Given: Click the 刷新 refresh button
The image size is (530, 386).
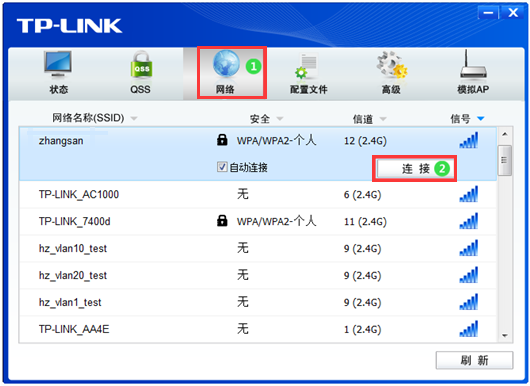Looking at the screenshot, I should click(474, 360).
